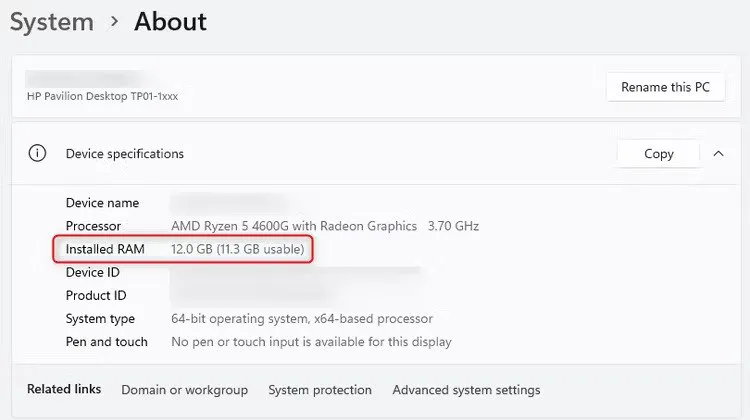This screenshot has height=420, width=750.
Task: Click the breadcrumb separator arrow
Action: (115, 23)
